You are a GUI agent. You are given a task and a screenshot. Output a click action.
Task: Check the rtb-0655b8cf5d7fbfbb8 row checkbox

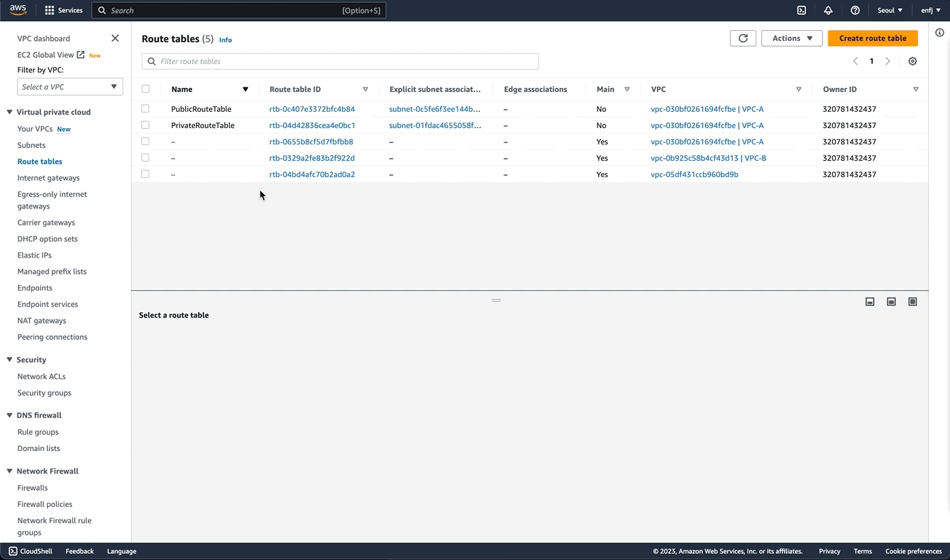[145, 141]
